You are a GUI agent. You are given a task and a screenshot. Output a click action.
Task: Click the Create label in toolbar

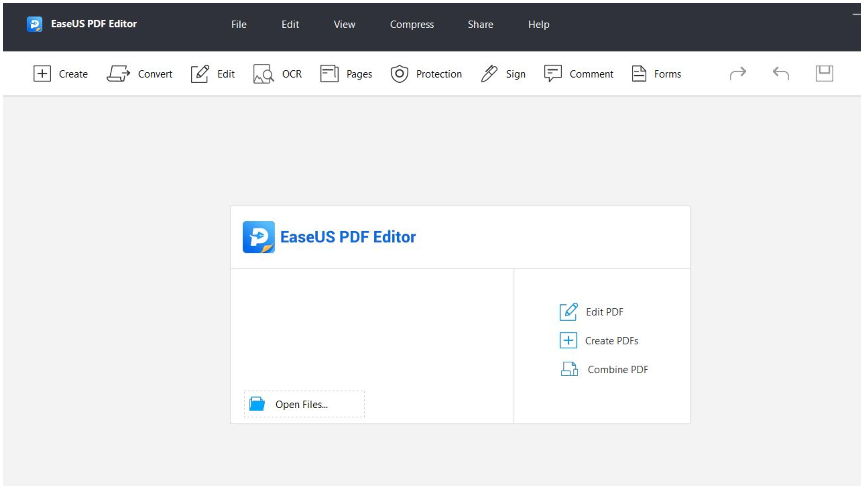73,74
